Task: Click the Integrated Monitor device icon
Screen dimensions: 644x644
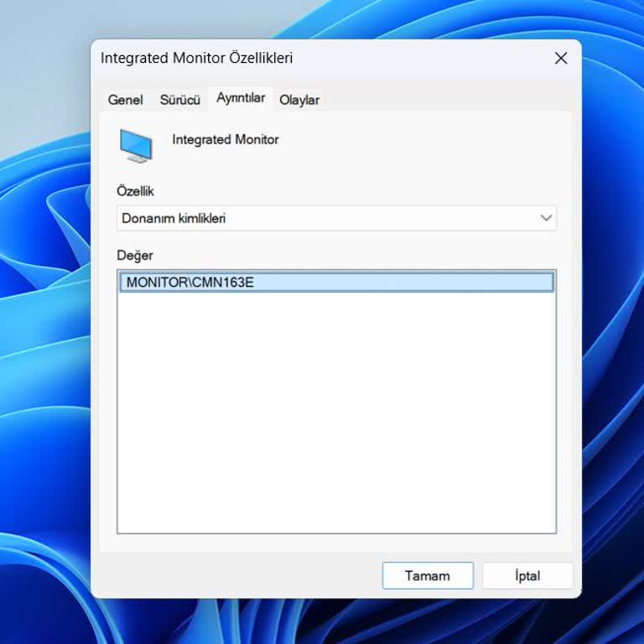Action: (136, 145)
